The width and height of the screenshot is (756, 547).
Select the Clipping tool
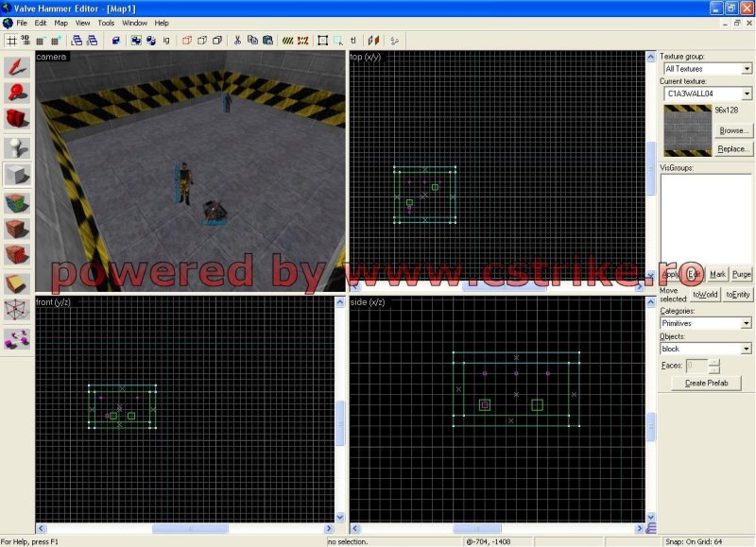tap(17, 283)
